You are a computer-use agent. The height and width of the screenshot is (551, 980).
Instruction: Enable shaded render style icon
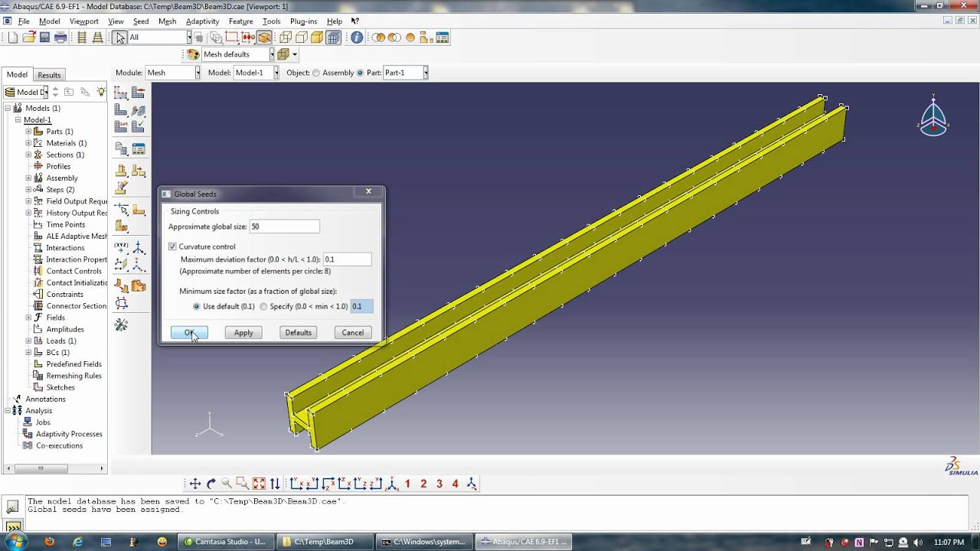point(317,37)
